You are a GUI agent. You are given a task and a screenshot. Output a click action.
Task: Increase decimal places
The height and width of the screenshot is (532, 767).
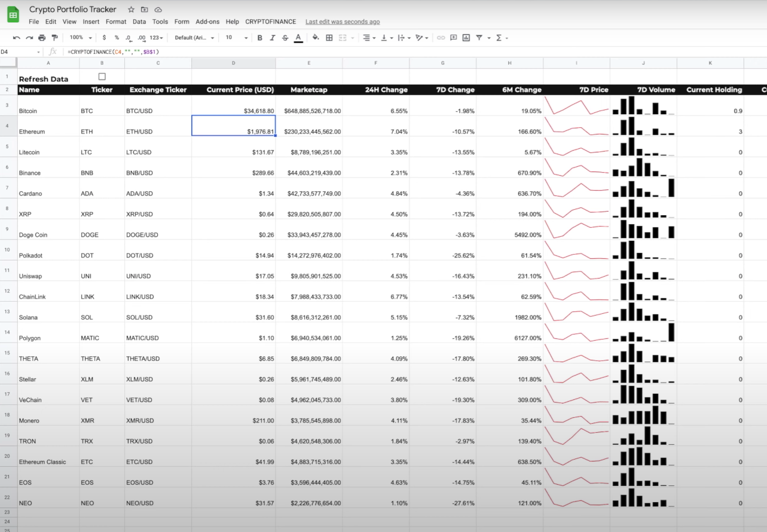click(x=141, y=38)
